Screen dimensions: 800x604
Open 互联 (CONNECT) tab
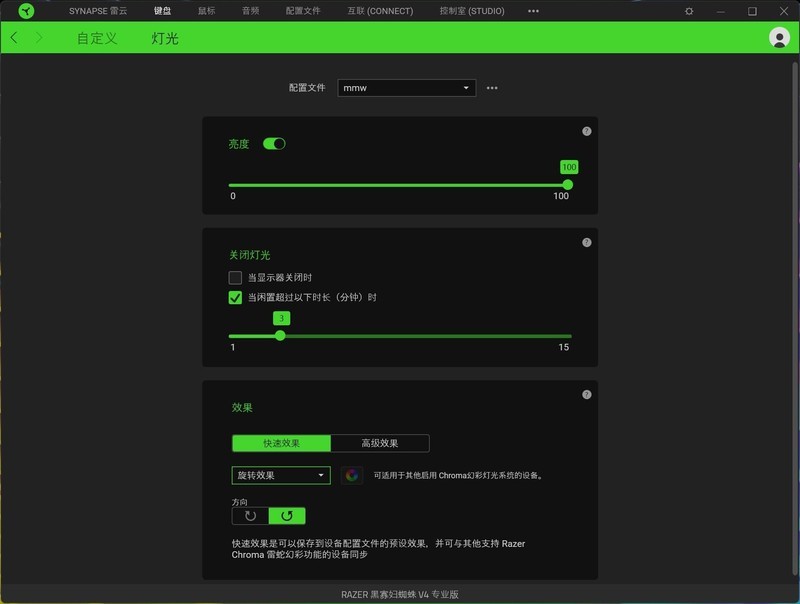tap(380, 11)
